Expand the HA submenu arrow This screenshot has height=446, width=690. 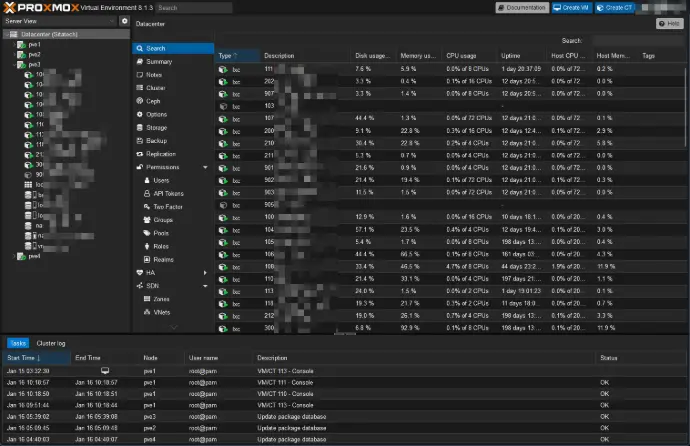(205, 272)
